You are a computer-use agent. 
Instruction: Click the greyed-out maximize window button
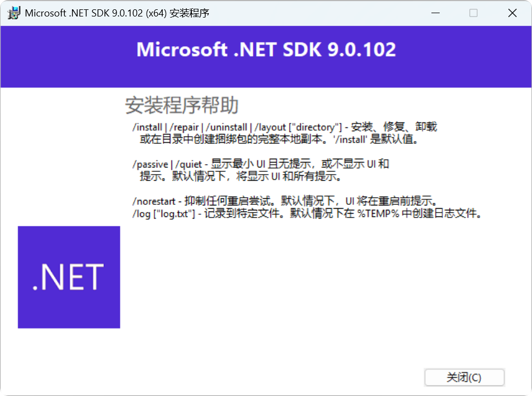[x=473, y=13]
